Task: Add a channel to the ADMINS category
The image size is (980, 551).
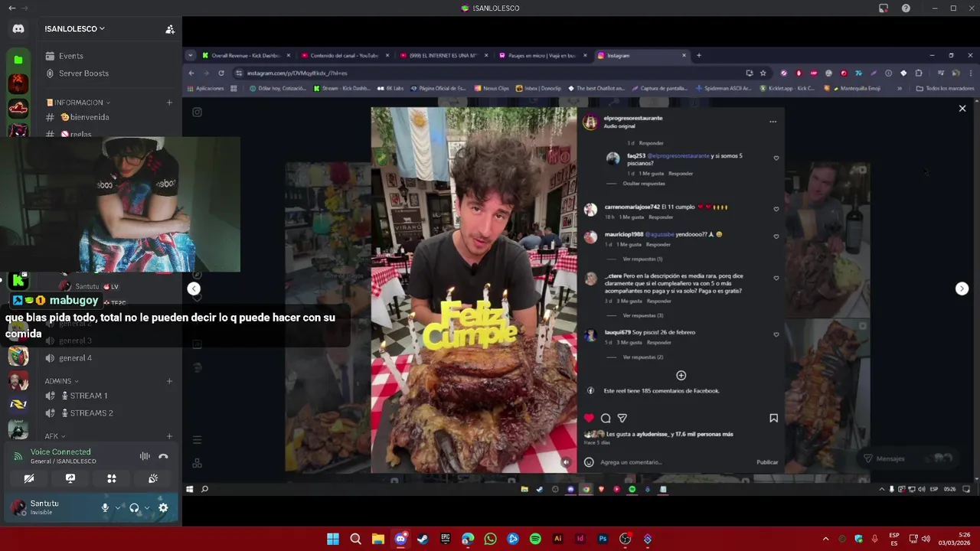Action: (169, 381)
